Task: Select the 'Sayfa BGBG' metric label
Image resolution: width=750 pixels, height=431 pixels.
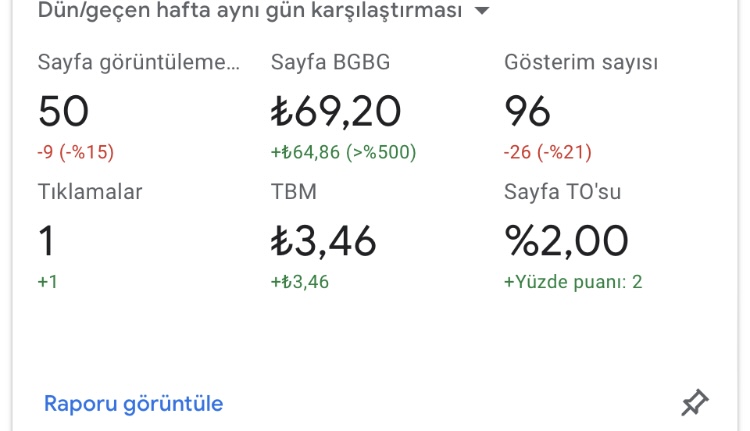Action: [331, 62]
